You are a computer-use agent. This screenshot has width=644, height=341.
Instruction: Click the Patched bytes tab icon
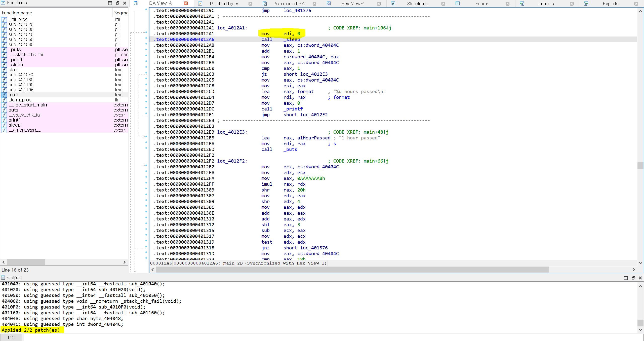pyautogui.click(x=200, y=4)
